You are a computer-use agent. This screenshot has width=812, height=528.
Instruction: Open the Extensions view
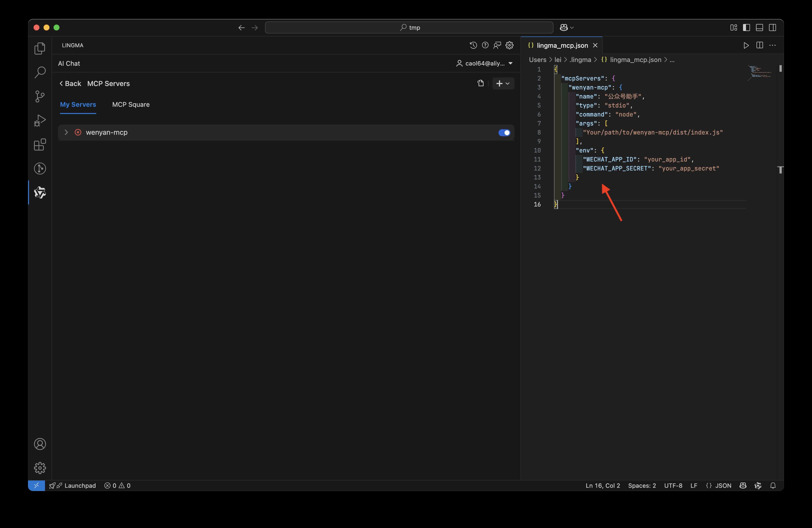(40, 144)
